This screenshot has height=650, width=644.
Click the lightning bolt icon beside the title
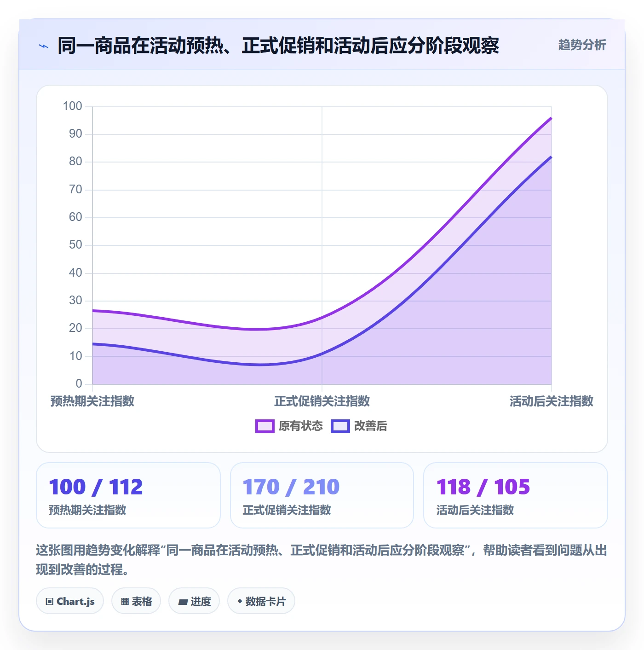[x=44, y=46]
